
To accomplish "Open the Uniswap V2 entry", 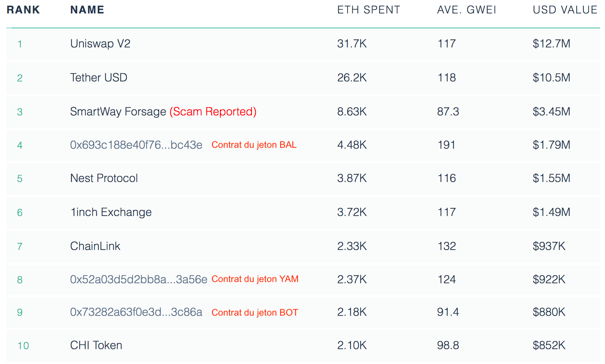I will 100,44.
